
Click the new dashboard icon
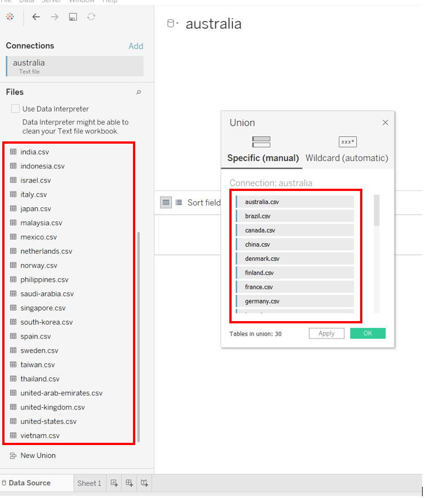coord(130,483)
